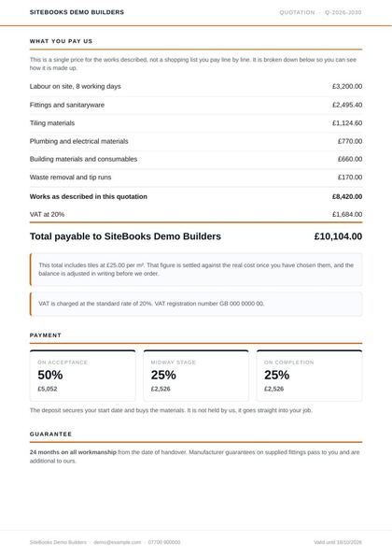The height and width of the screenshot is (555, 392).
Task: Click the On Acceptance 50% payment card
Action: pos(83,376)
